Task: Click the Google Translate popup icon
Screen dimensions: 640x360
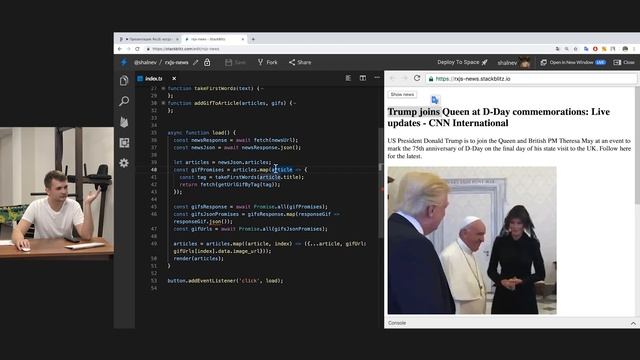Action: coord(435,100)
